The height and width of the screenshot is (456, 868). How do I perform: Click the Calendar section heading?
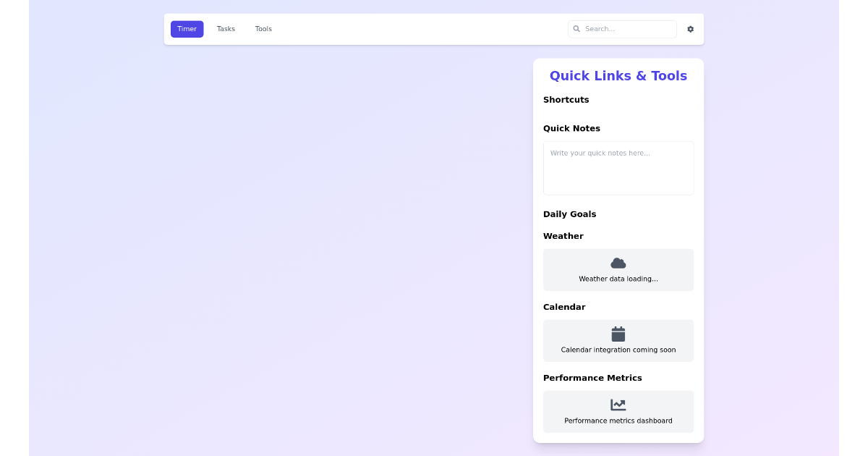[x=565, y=307]
